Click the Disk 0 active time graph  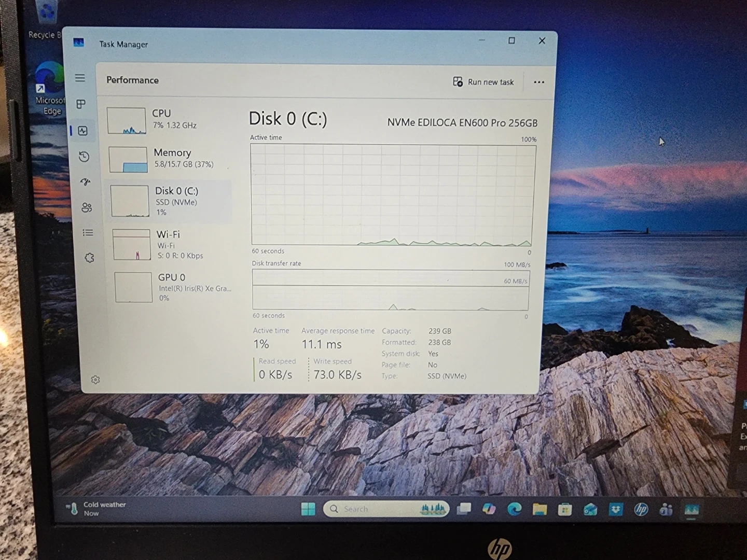393,195
